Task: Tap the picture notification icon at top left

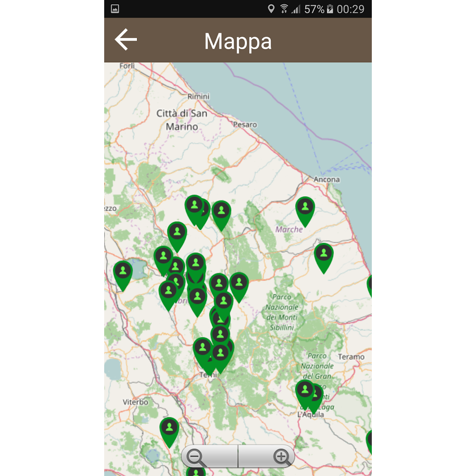Action: pyautogui.click(x=115, y=9)
